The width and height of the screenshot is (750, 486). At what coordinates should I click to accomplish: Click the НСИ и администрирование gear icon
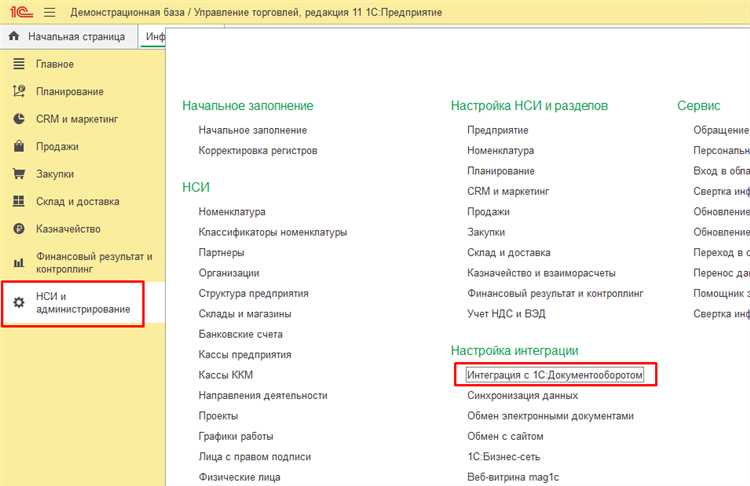point(19,302)
